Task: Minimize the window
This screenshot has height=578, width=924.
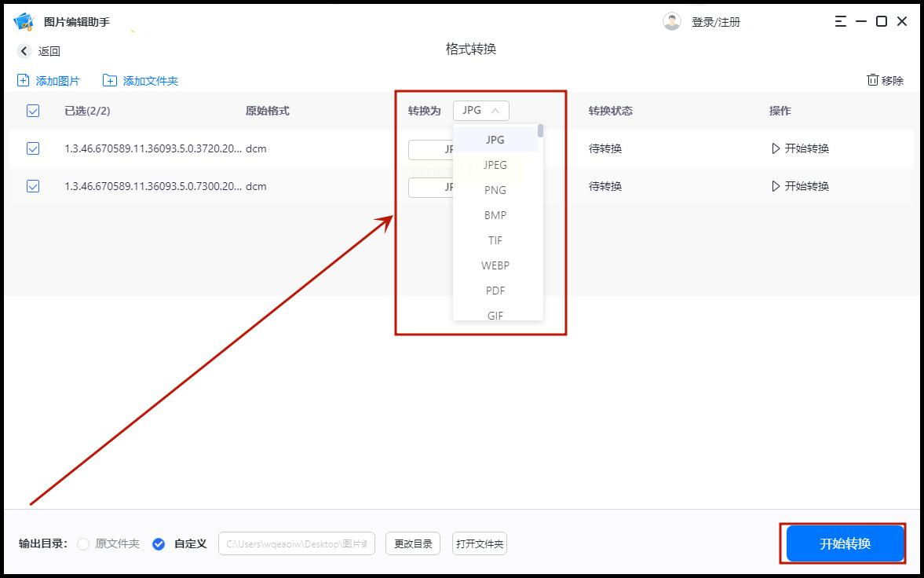Action: (861, 22)
